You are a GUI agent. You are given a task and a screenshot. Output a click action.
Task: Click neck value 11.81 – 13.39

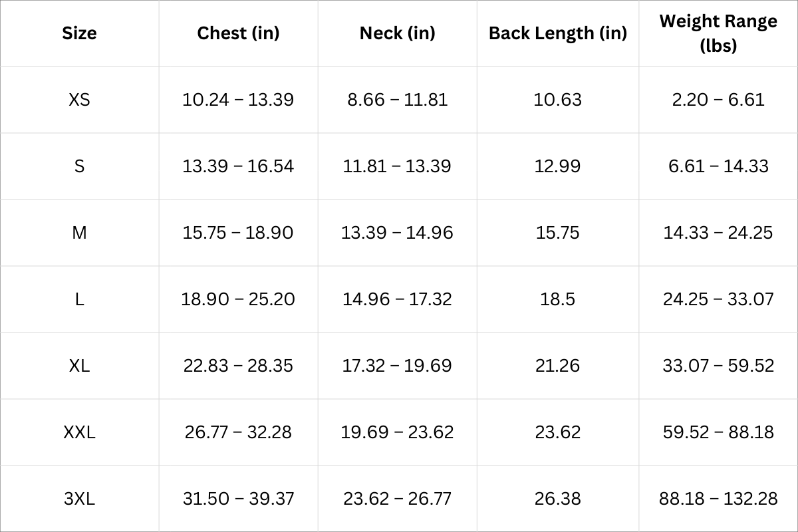click(x=397, y=166)
